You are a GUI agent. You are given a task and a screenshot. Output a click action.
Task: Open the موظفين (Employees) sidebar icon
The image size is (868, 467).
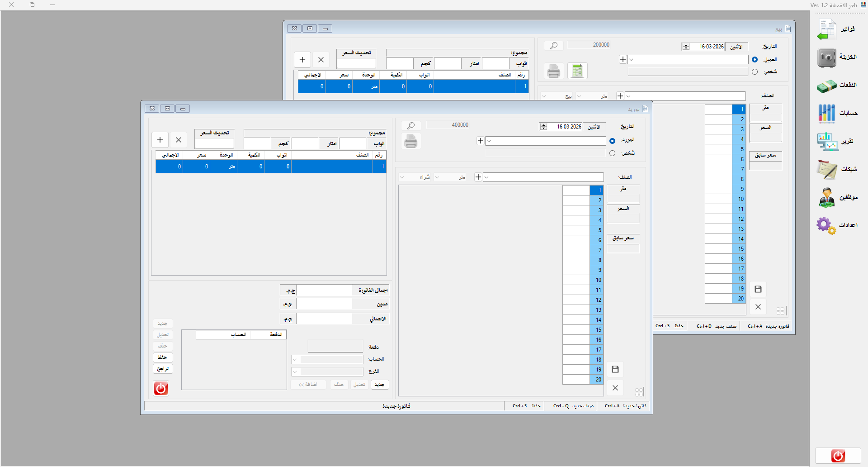point(827,198)
